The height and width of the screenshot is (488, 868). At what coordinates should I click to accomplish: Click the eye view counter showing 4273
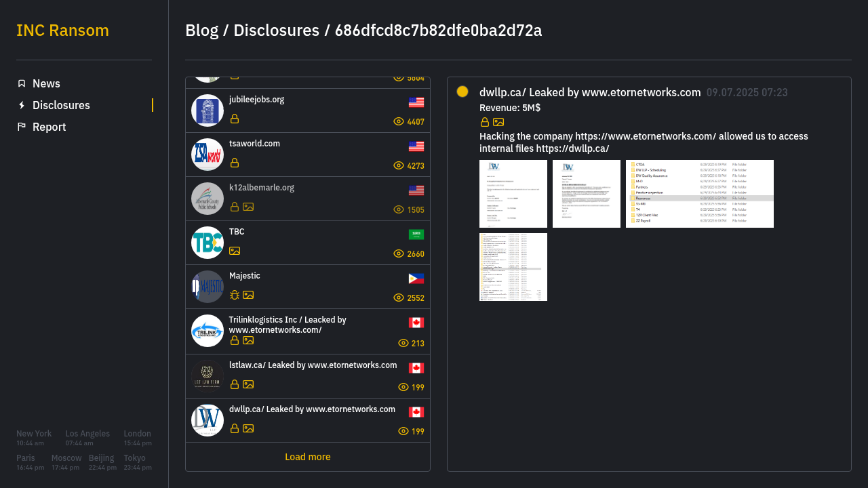pos(409,166)
